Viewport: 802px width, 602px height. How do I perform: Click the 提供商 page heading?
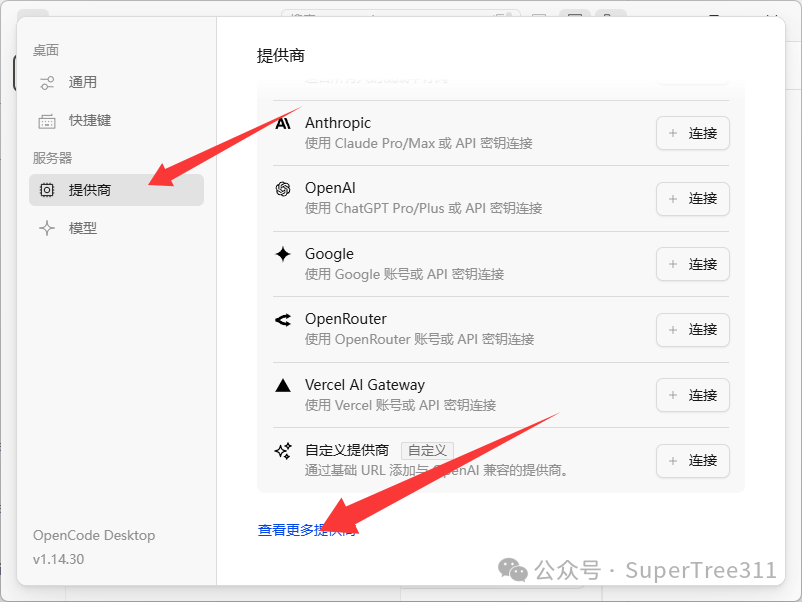(x=280, y=55)
